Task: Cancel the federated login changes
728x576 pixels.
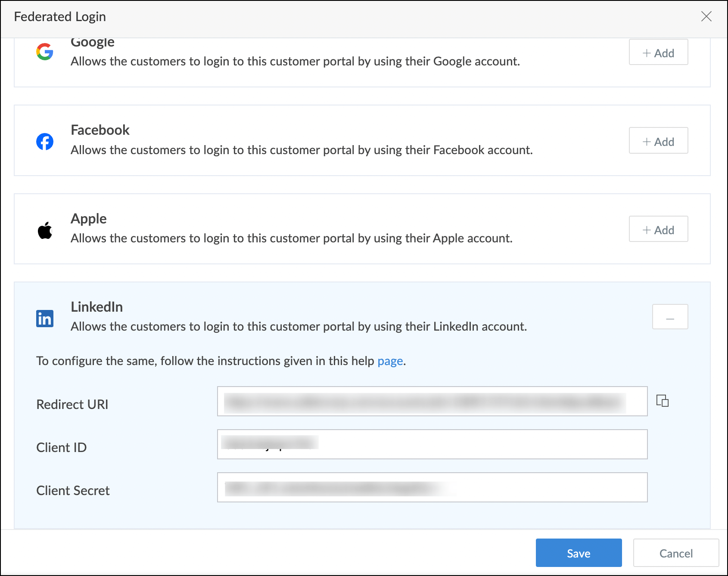Action: point(675,553)
